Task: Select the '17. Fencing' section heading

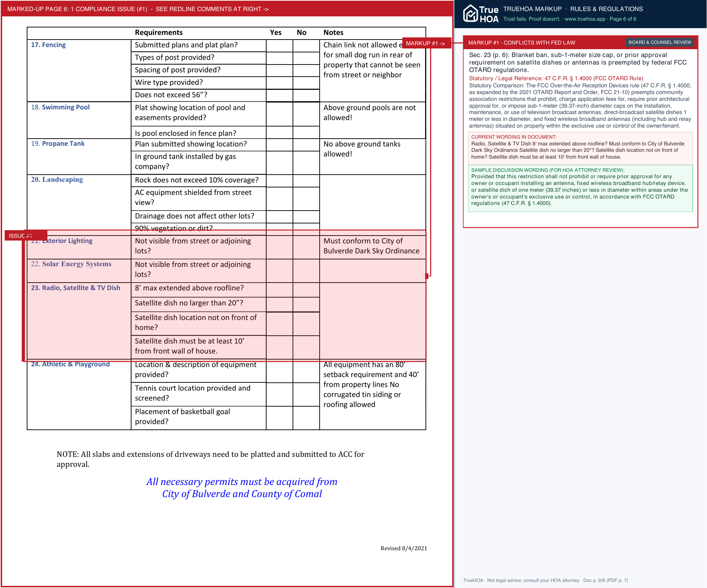Action: pos(48,45)
